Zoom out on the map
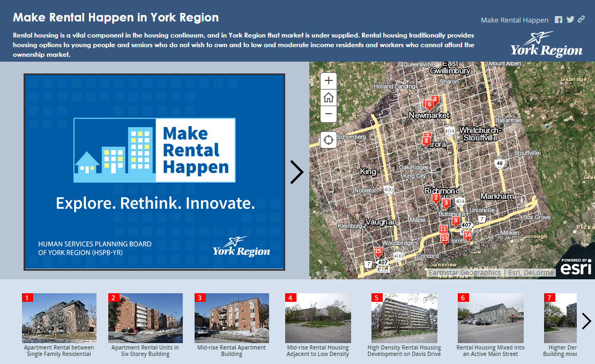 click(329, 114)
